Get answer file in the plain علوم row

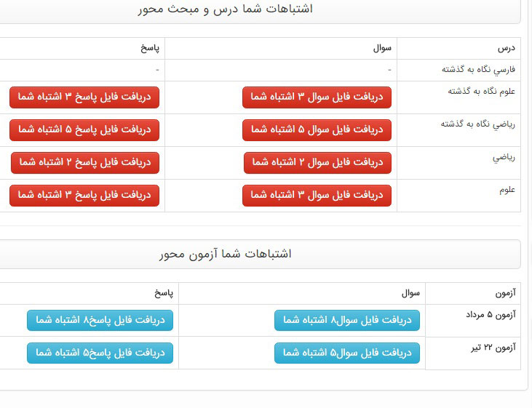click(84, 195)
